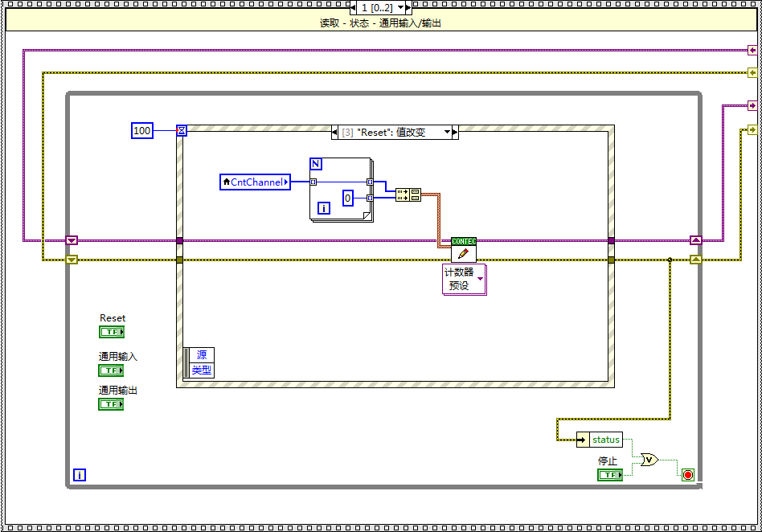Image resolution: width=762 pixels, height=532 pixels.
Task: Click the event timeout hourglass terminal
Action: click(182, 130)
